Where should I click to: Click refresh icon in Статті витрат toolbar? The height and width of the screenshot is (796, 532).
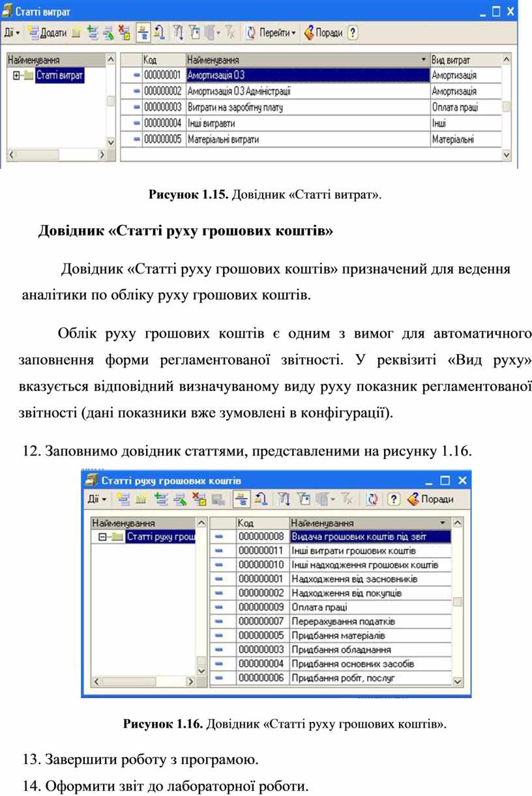250,33
